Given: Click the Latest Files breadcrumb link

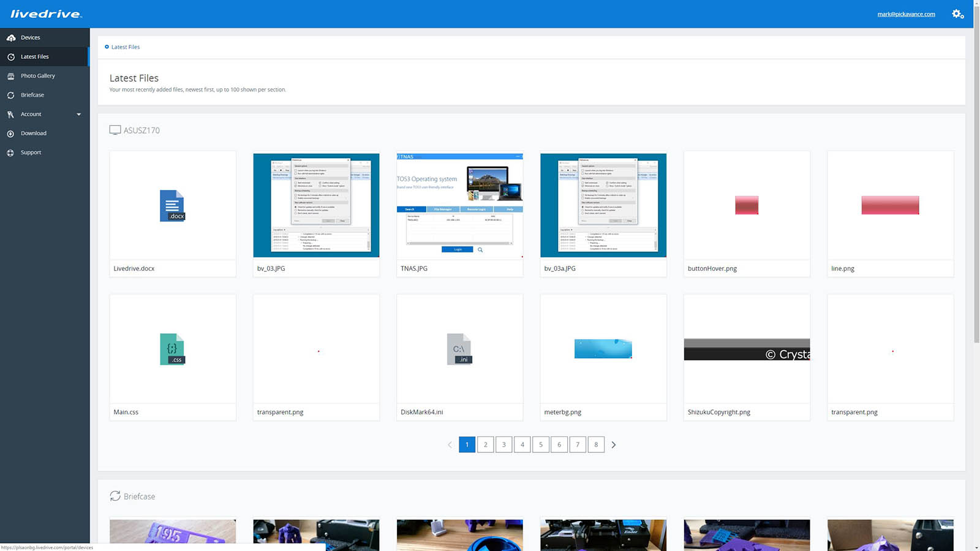Looking at the screenshot, I should tap(126, 47).
